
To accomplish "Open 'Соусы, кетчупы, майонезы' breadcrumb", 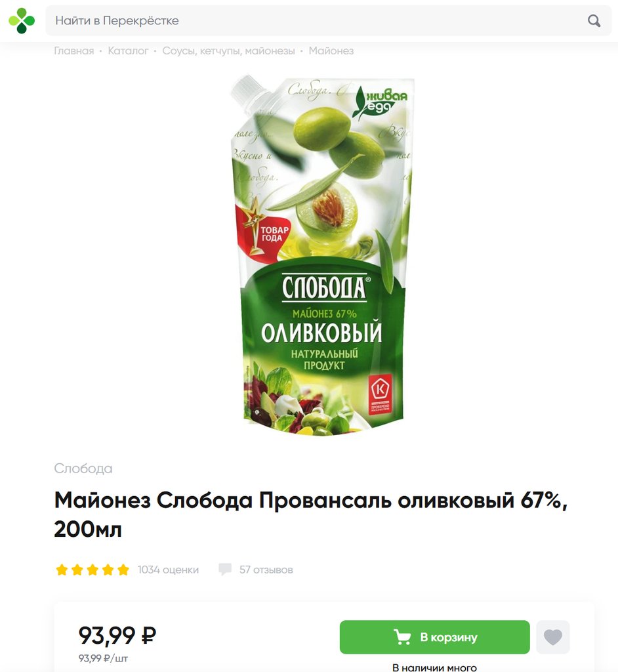I will 228,51.
